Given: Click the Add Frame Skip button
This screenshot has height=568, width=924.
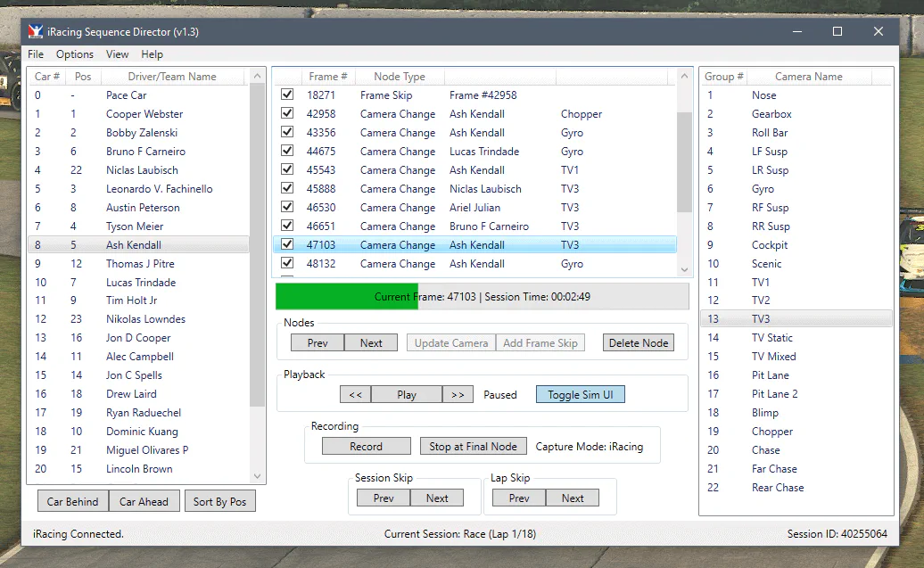Looking at the screenshot, I should click(x=540, y=343).
